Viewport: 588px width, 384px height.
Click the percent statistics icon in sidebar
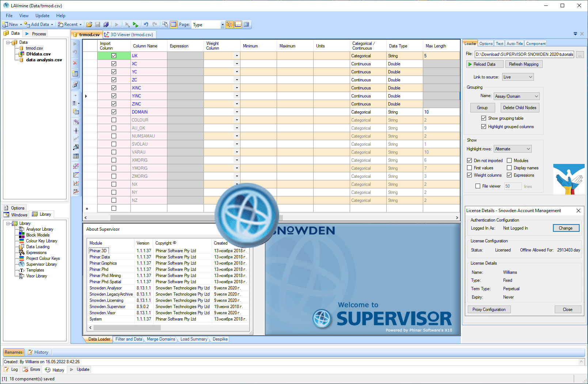[76, 122]
